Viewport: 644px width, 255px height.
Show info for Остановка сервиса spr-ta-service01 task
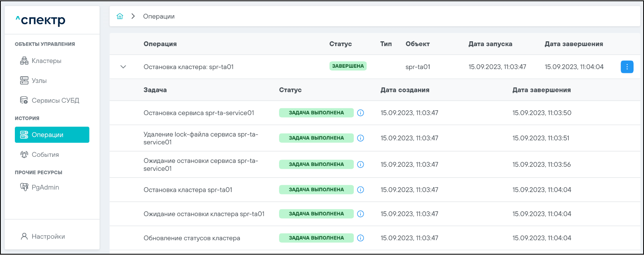point(361,113)
